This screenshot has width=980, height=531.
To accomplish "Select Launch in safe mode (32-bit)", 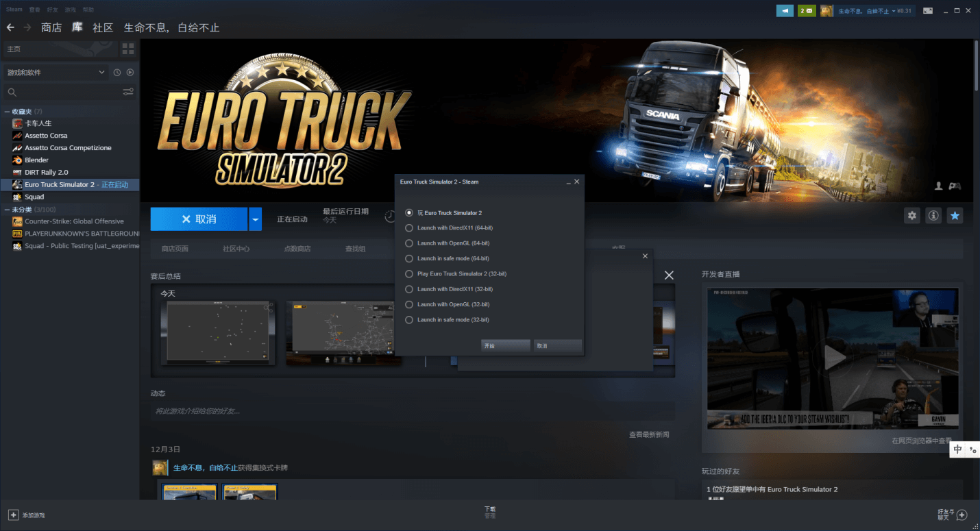I will coord(409,320).
